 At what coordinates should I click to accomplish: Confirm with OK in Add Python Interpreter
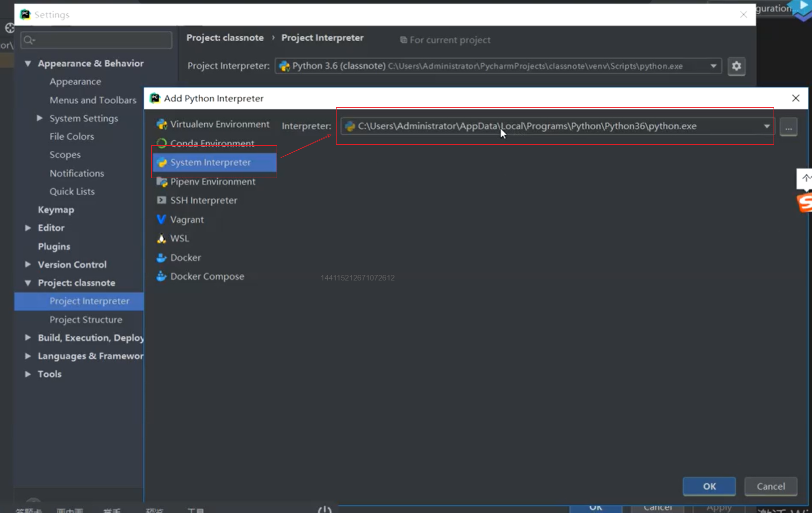pyautogui.click(x=709, y=486)
